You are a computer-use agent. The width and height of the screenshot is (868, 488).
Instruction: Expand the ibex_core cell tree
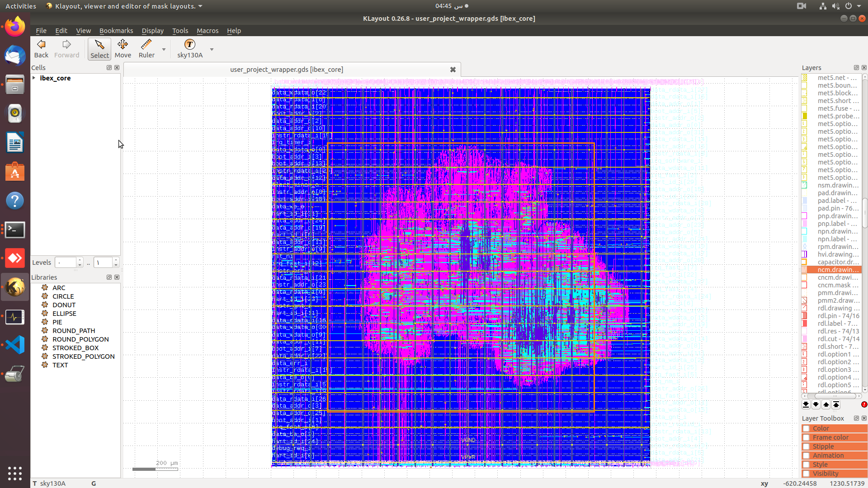pyautogui.click(x=34, y=78)
